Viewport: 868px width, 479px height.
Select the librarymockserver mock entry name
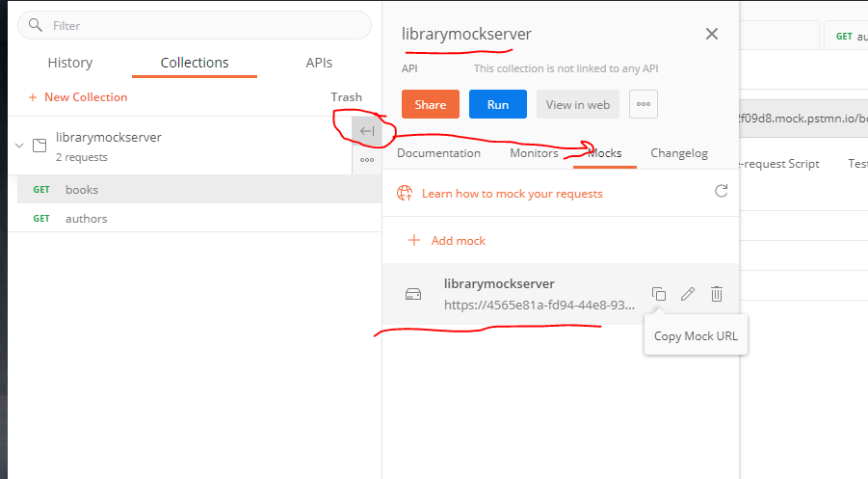499,283
